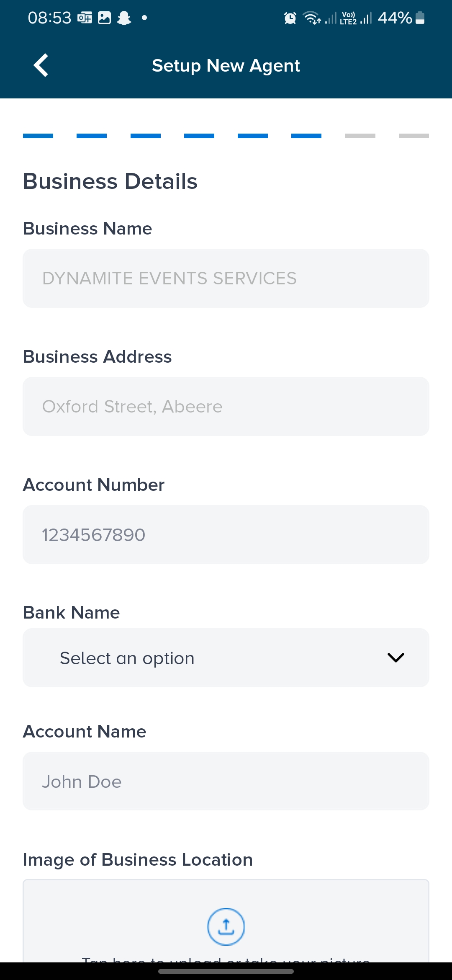Image resolution: width=452 pixels, height=980 pixels.
Task: Tap the gallery image notification icon
Action: [104, 18]
